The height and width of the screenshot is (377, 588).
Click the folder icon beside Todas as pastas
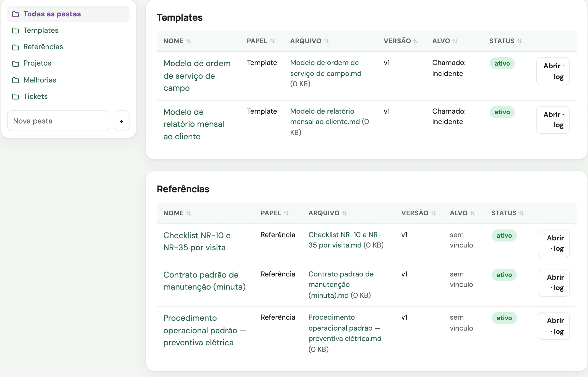16,14
